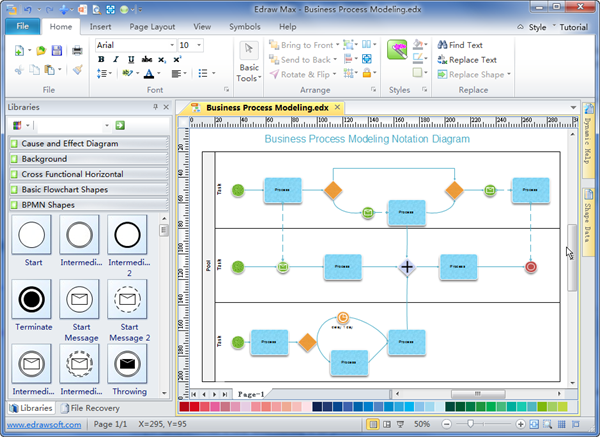Image resolution: width=600 pixels, height=437 pixels.
Task: Choose the Start Message shape
Action: tap(80, 298)
